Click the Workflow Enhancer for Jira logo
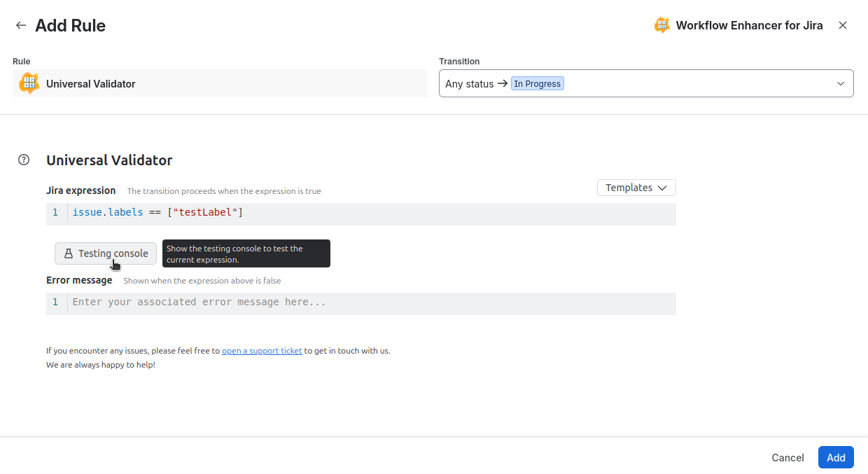Image resolution: width=868 pixels, height=474 pixels. [661, 25]
